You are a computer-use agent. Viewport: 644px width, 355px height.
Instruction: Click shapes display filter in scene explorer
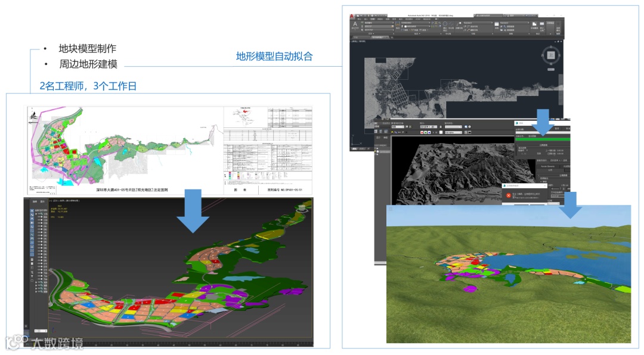[32, 214]
